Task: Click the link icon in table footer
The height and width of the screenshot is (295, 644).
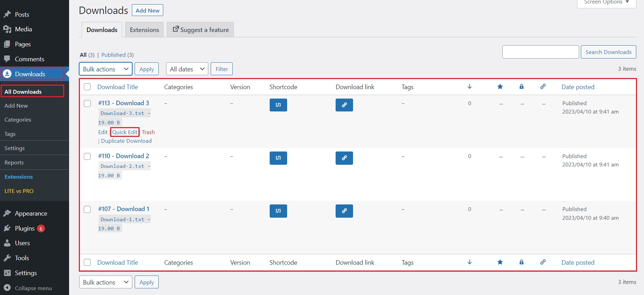Action: point(543,262)
